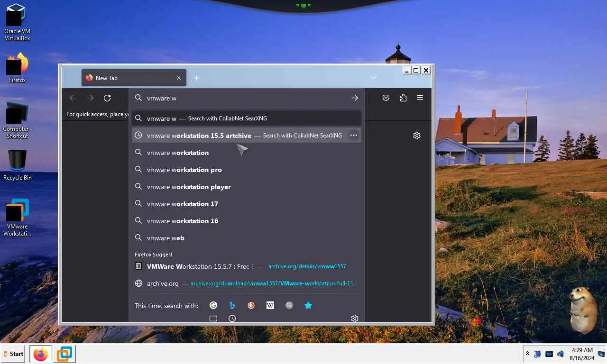This screenshot has width=607, height=364.
Task: Open a new tab with the plus button
Action: click(196, 78)
